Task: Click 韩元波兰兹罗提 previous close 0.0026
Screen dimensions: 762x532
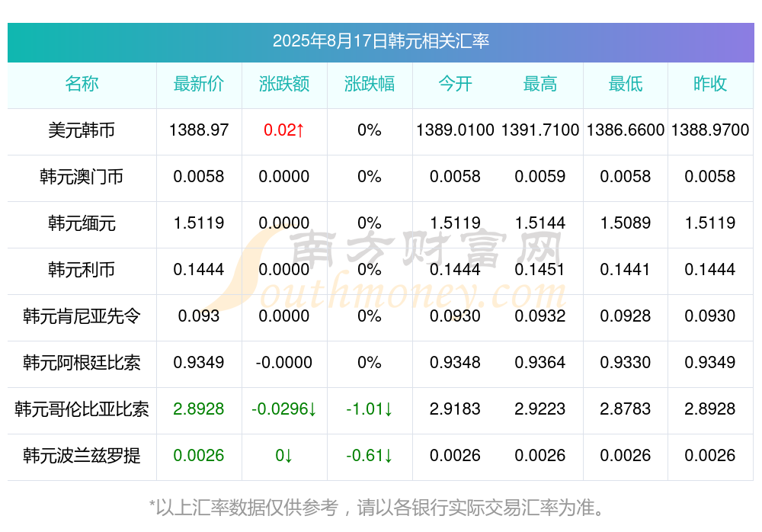Action: [710, 455]
